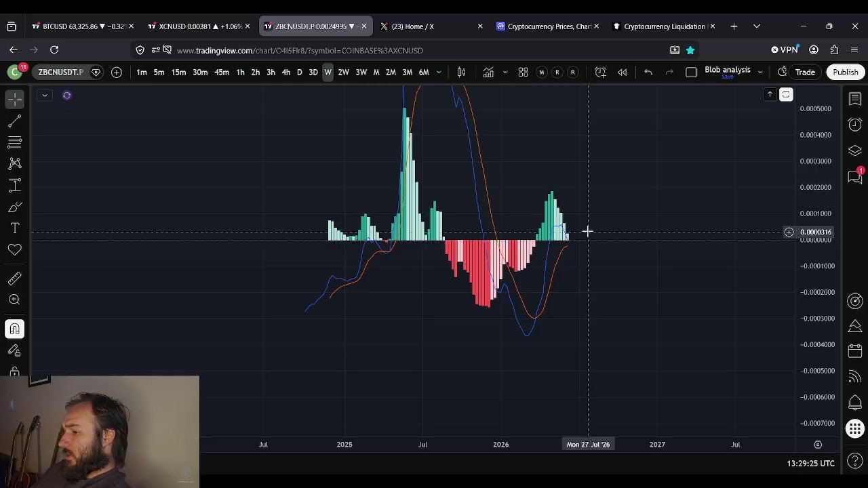Open a new browser tab
The height and width of the screenshot is (488, 868).
click(734, 26)
